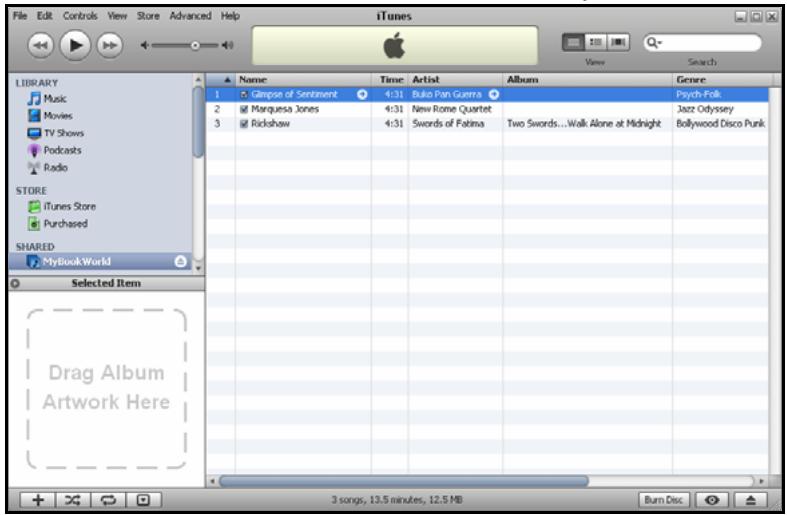Sort by Time column header

pyautogui.click(x=390, y=80)
